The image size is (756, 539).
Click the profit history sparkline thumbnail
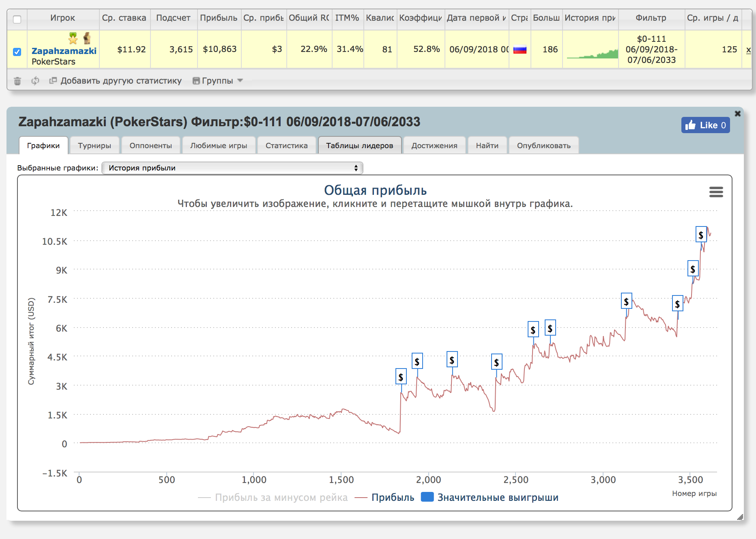pyautogui.click(x=592, y=53)
